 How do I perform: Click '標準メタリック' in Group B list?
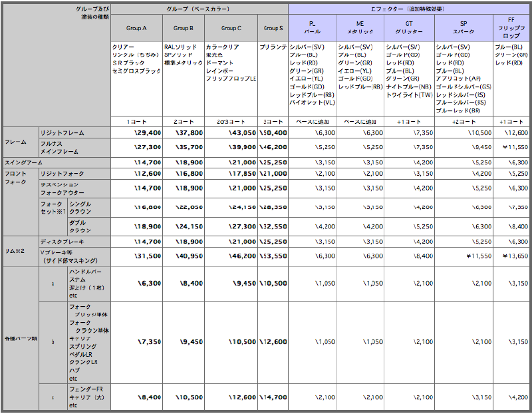pos(184,63)
